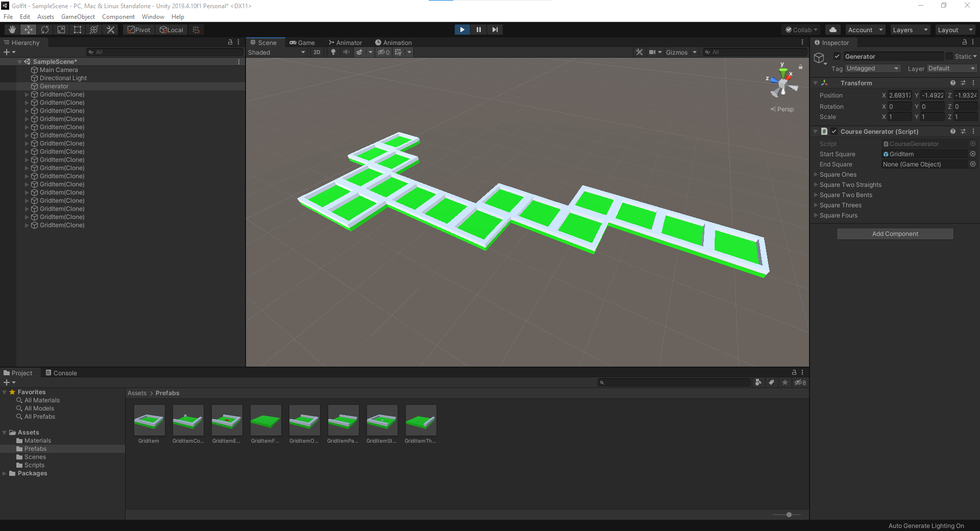Select the Rect transform tool
The width and height of the screenshot is (980, 531).
[x=77, y=29]
